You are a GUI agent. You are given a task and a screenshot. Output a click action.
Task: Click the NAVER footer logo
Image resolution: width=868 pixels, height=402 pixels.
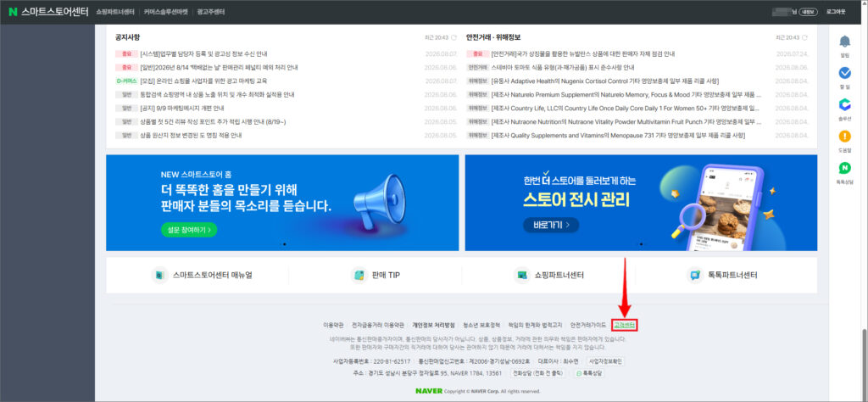[429, 391]
